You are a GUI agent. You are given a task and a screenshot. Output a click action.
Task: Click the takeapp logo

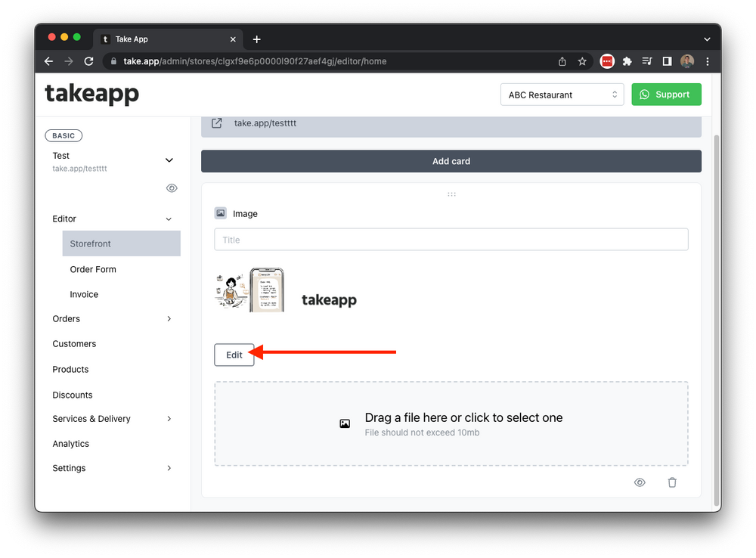92,94
